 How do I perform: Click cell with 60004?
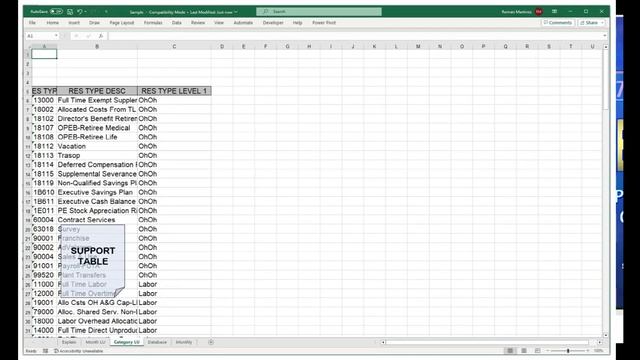point(44,220)
